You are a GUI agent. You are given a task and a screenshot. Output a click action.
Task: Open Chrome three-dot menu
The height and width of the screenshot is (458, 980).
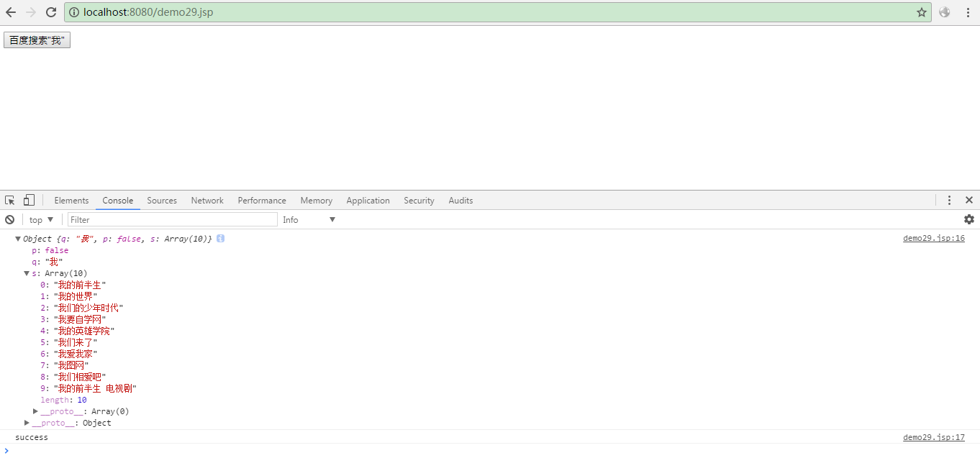click(968, 12)
